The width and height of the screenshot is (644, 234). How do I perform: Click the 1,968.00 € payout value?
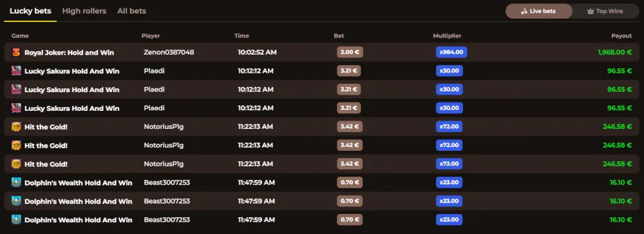(x=614, y=52)
